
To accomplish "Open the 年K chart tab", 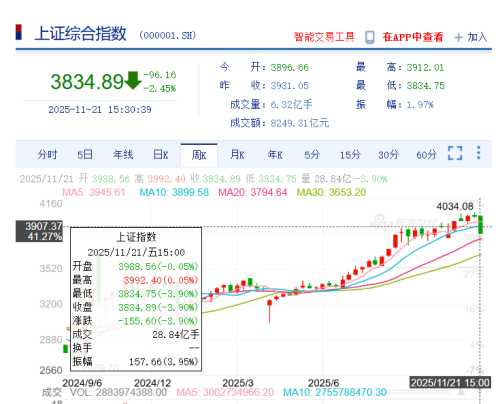I will point(275,155).
